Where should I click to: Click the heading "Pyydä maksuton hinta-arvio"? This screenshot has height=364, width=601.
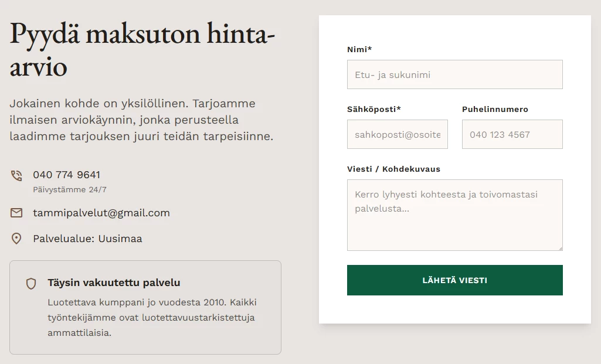click(x=142, y=50)
